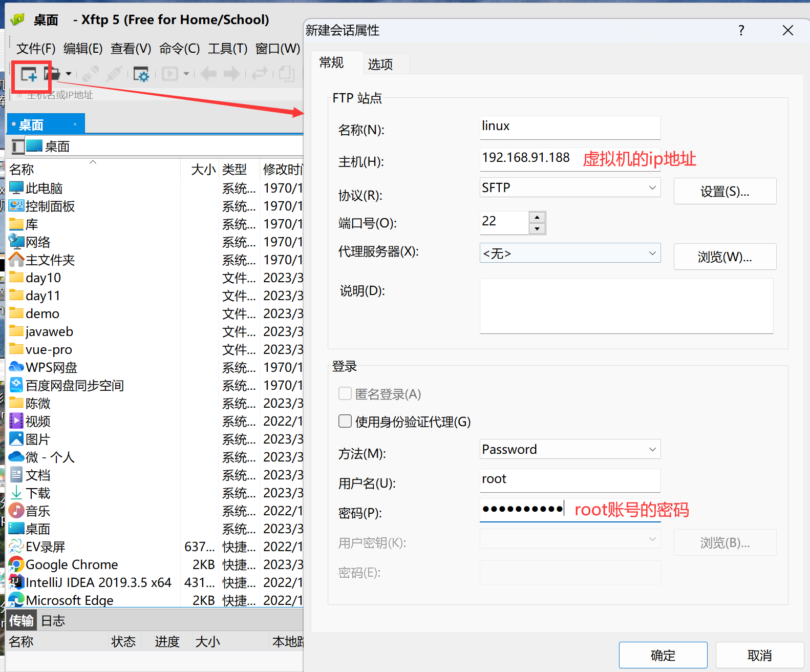
Task: Click the 浏览(W)... button
Action: [724, 257]
